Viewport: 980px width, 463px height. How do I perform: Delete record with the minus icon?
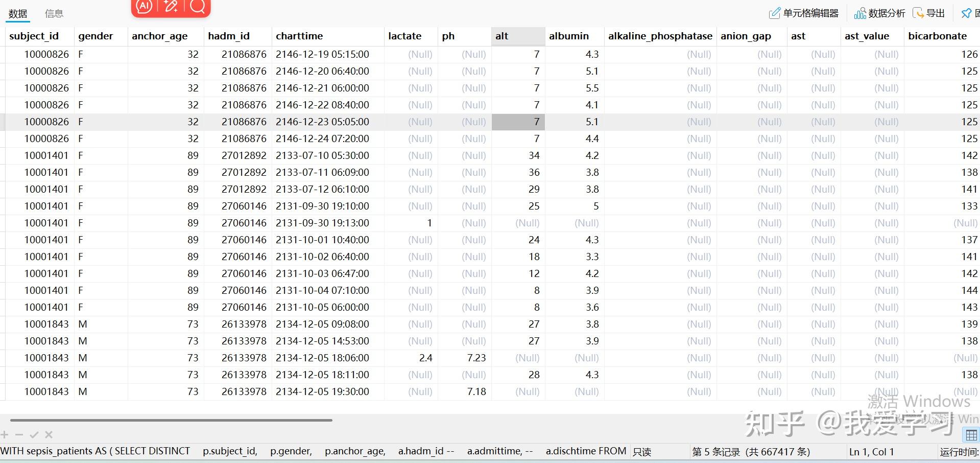pyautogui.click(x=19, y=435)
